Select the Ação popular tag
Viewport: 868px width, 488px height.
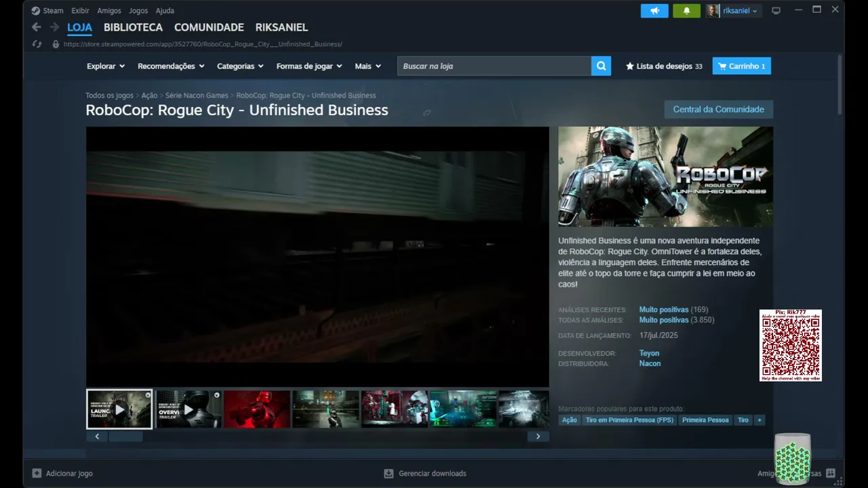570,420
